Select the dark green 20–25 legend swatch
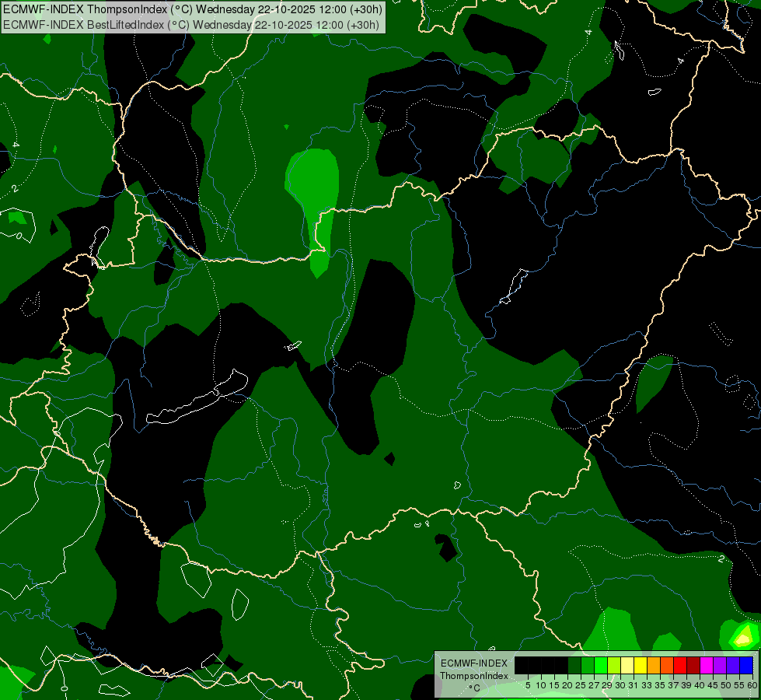 [574, 665]
